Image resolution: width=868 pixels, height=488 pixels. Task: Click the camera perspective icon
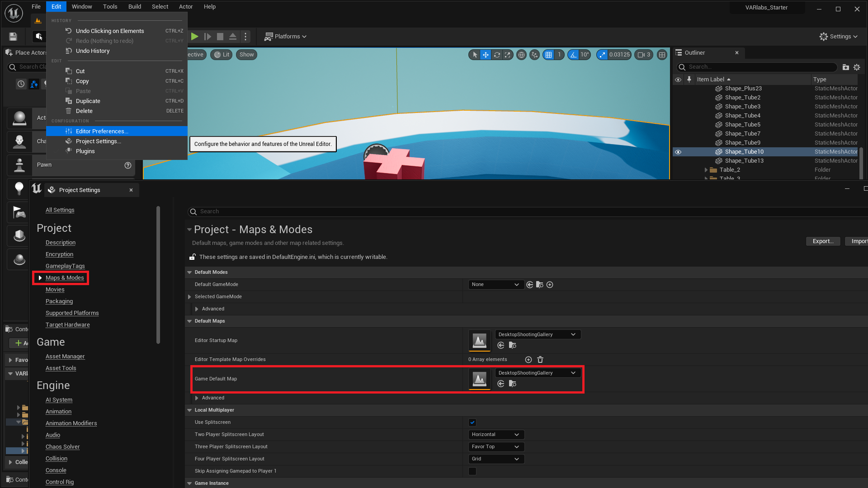point(195,54)
